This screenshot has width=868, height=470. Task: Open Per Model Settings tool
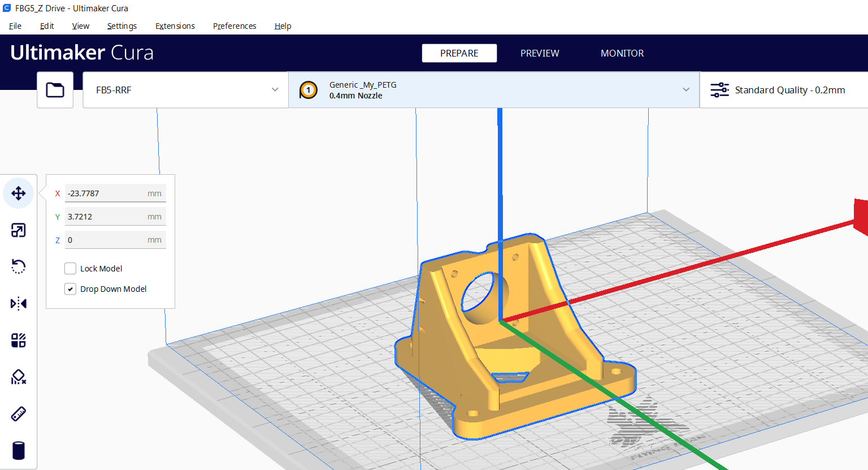(18, 340)
